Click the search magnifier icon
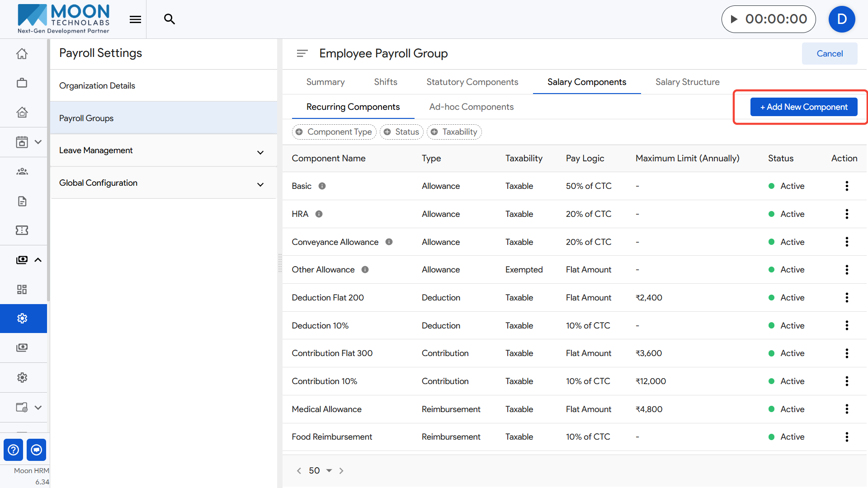This screenshot has width=868, height=488. tap(170, 19)
